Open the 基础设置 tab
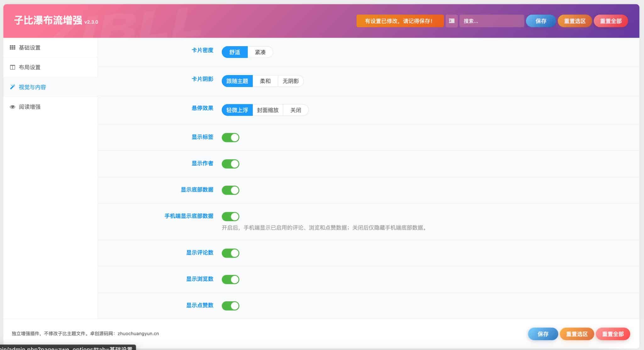644x350 pixels. point(50,47)
